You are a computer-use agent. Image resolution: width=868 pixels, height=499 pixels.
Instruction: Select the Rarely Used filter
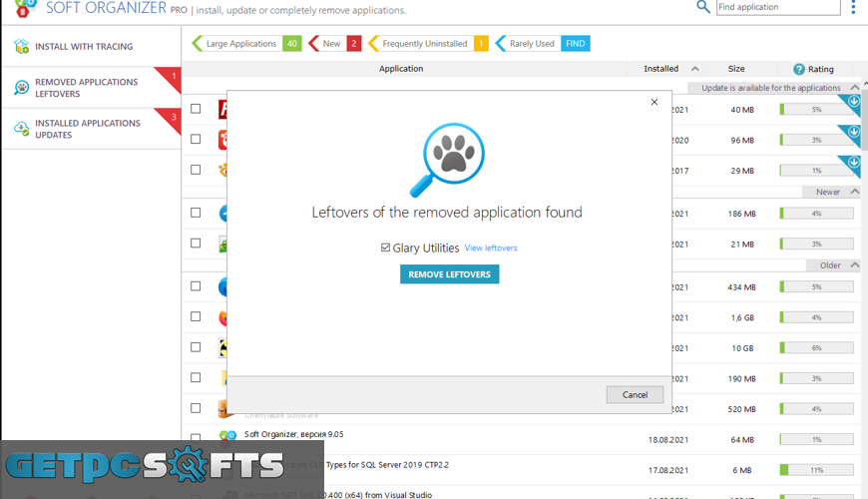coord(543,44)
